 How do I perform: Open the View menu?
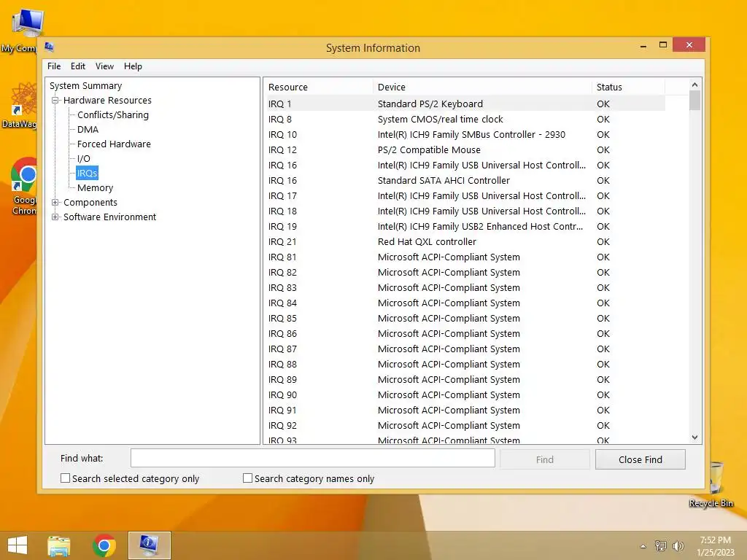pos(104,66)
